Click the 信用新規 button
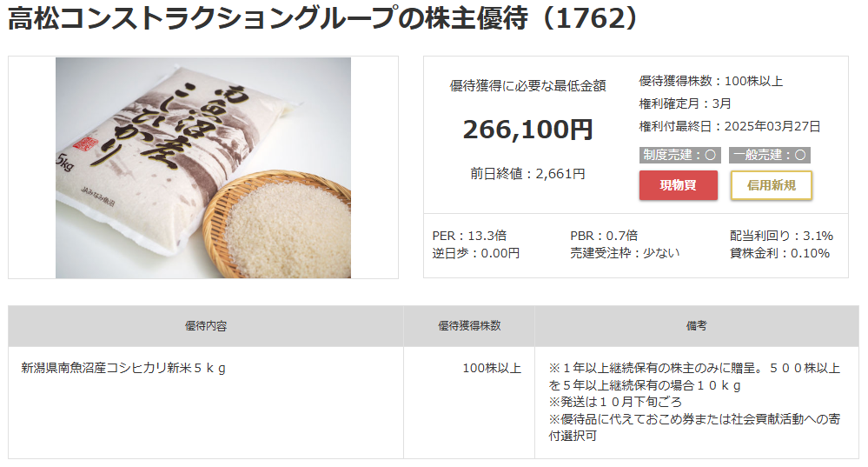 [x=772, y=185]
